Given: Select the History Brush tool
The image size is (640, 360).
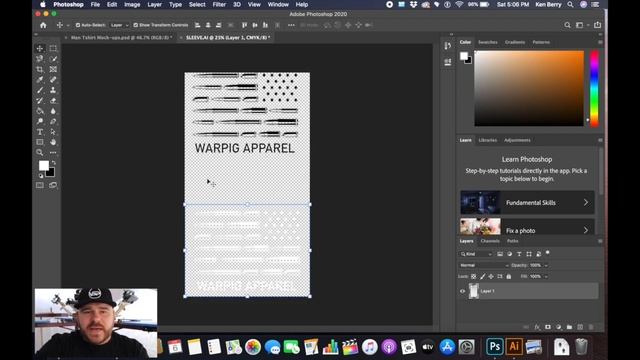Looking at the screenshot, I should pyautogui.click(x=40, y=100).
